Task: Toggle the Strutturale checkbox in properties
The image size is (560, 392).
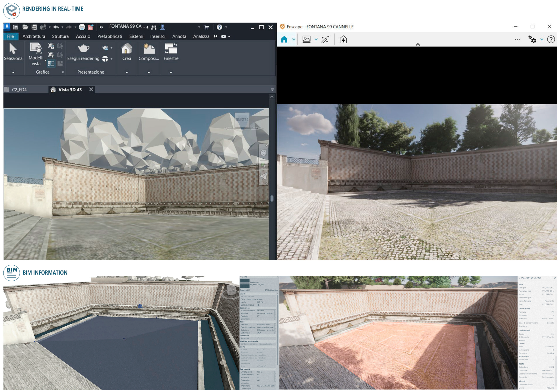Action: point(259,338)
